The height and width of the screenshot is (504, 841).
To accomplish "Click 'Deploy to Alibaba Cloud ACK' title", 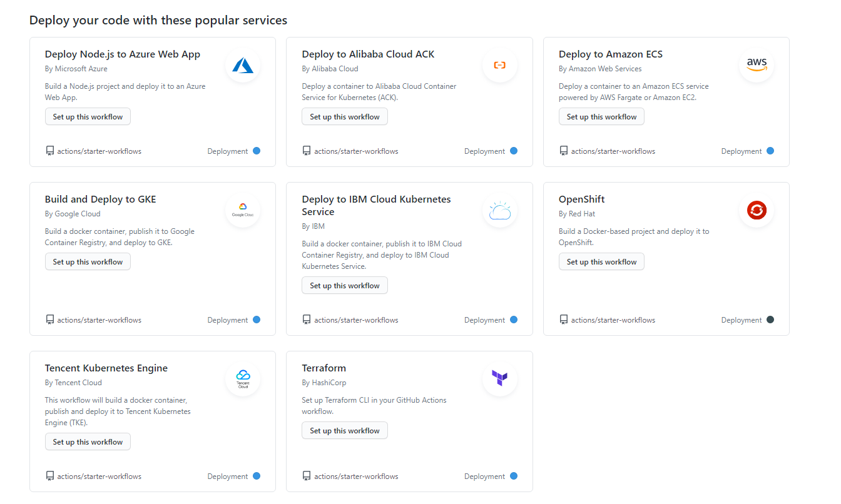I will (368, 54).
